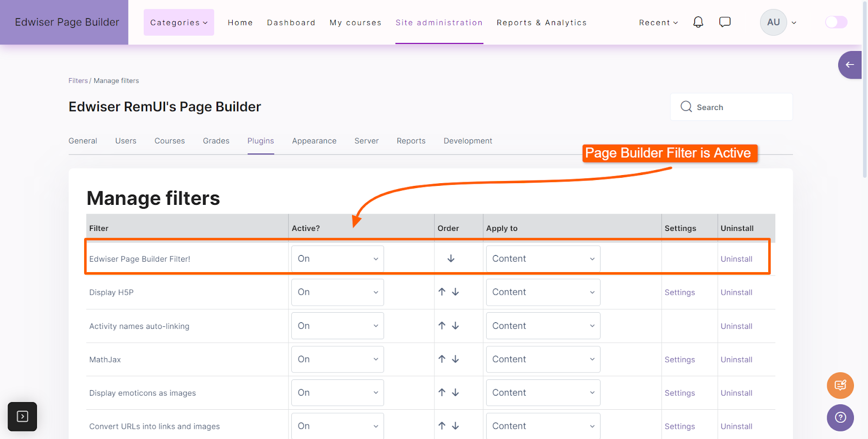Open Apply to dropdown for MathJax
This screenshot has width=868, height=439.
pyautogui.click(x=543, y=359)
